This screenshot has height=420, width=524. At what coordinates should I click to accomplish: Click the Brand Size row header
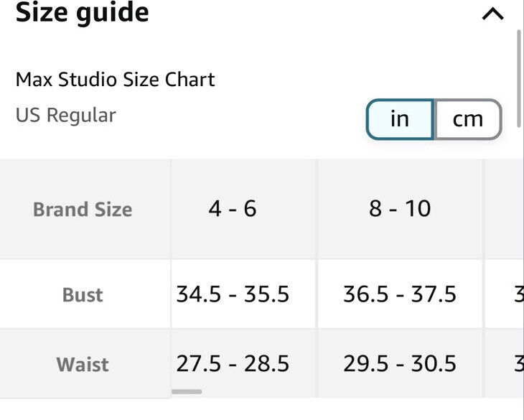coord(83,210)
